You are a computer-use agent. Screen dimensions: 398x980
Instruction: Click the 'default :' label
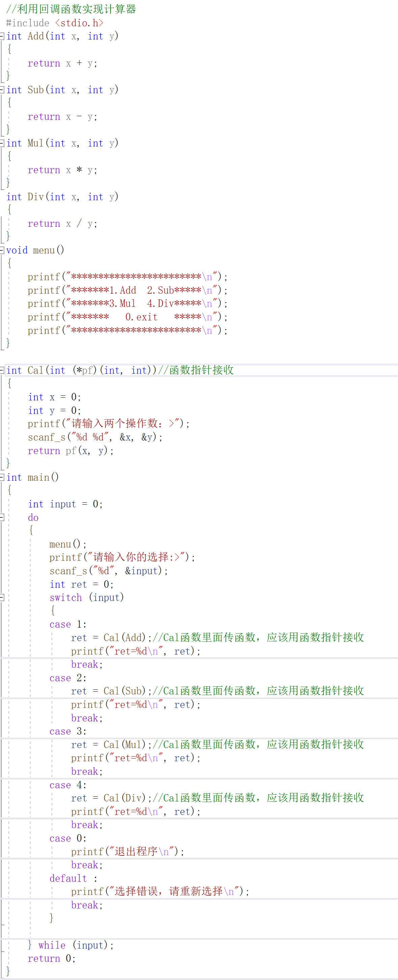tap(74, 878)
